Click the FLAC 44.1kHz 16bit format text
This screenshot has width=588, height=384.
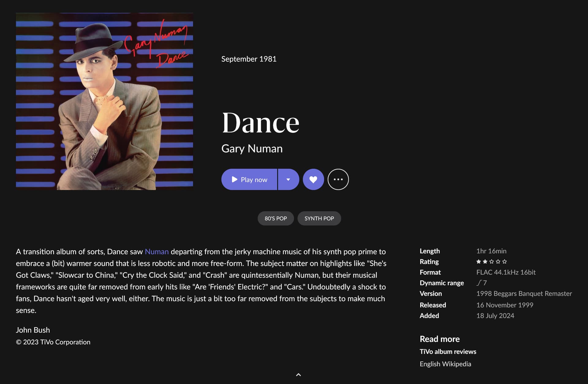click(x=506, y=272)
